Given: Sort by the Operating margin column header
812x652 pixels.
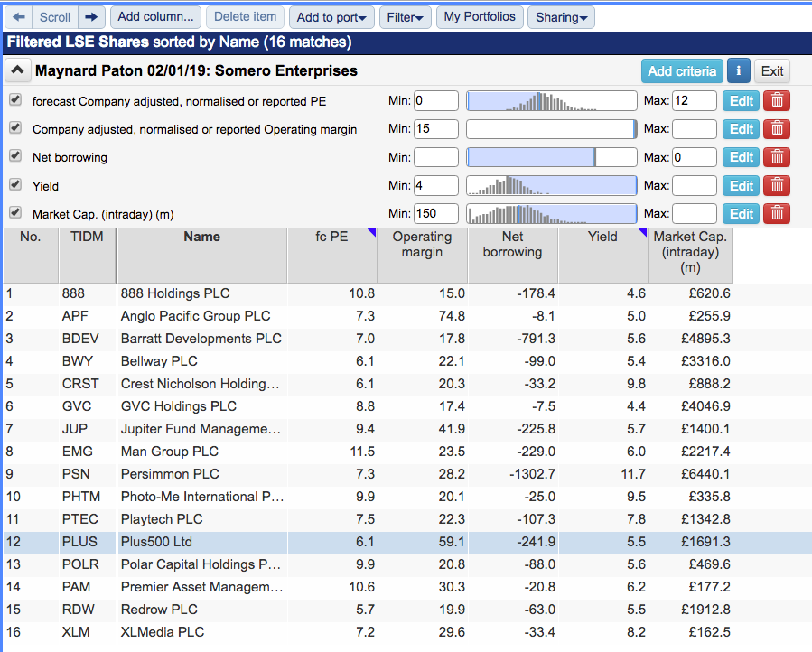Looking at the screenshot, I should click(423, 256).
